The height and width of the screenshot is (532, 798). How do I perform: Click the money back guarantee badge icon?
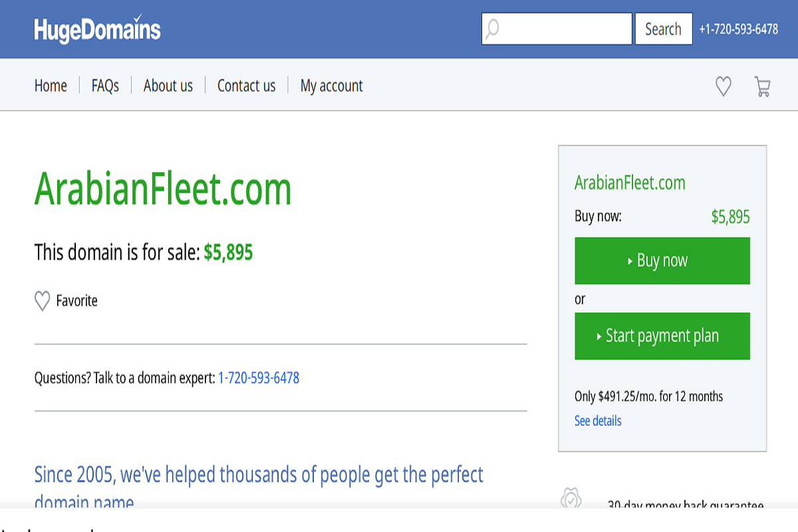click(x=572, y=500)
